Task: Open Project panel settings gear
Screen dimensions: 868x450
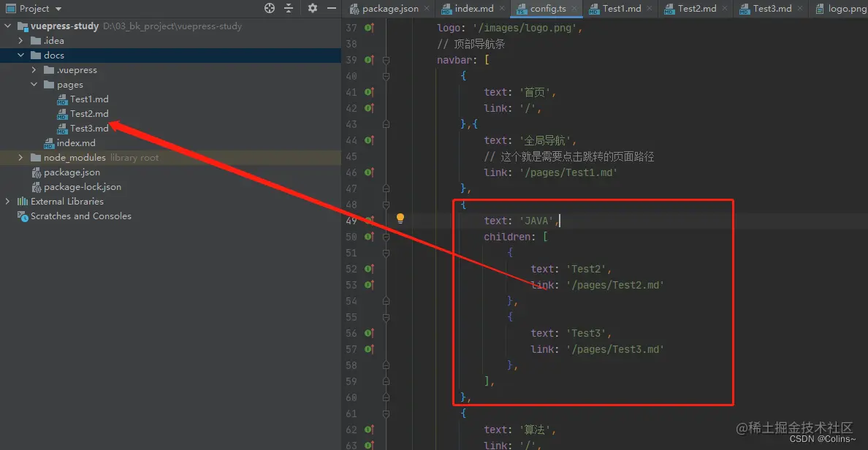Action: [x=313, y=8]
